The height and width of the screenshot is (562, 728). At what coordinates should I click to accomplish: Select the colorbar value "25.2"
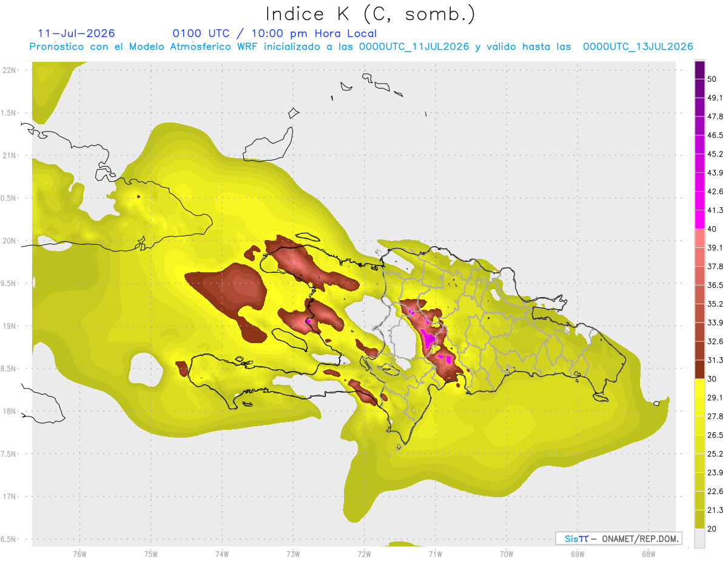click(x=715, y=453)
